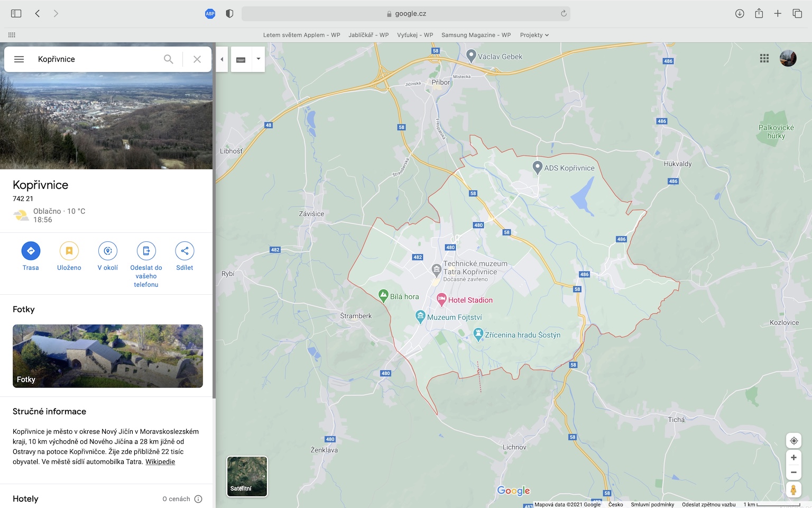The height and width of the screenshot is (508, 812).
Task: Activate the Street View pegman
Action: (793, 490)
